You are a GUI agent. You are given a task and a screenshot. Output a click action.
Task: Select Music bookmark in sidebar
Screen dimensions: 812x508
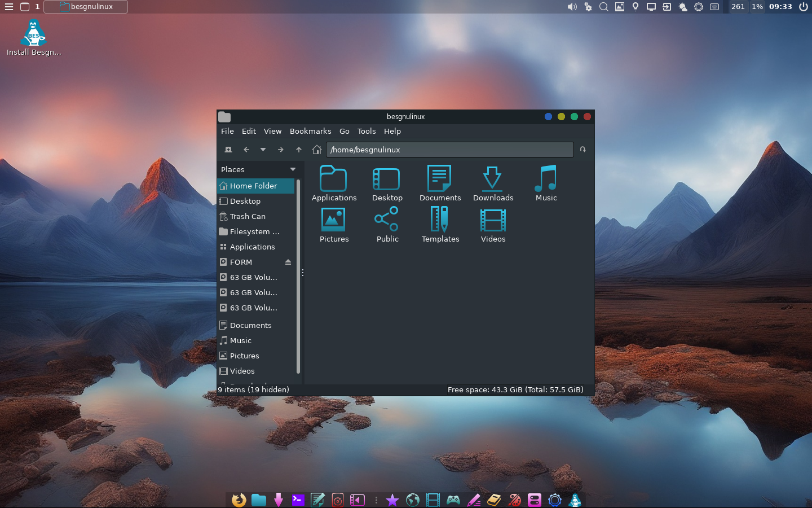coord(256,340)
